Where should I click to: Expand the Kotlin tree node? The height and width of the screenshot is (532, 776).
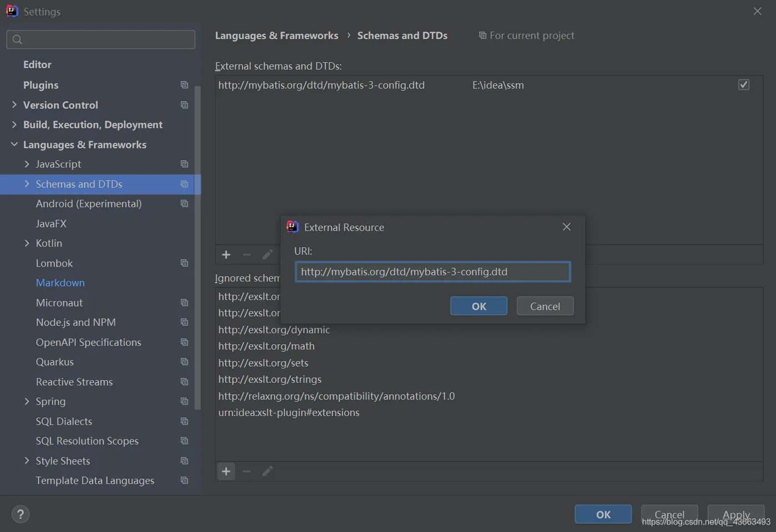tap(27, 243)
